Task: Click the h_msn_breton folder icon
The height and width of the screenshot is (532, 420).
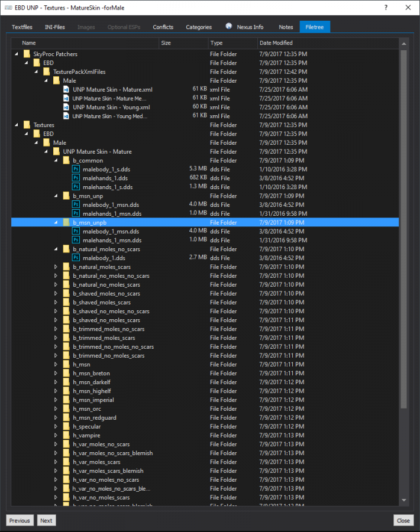Action: [66, 373]
